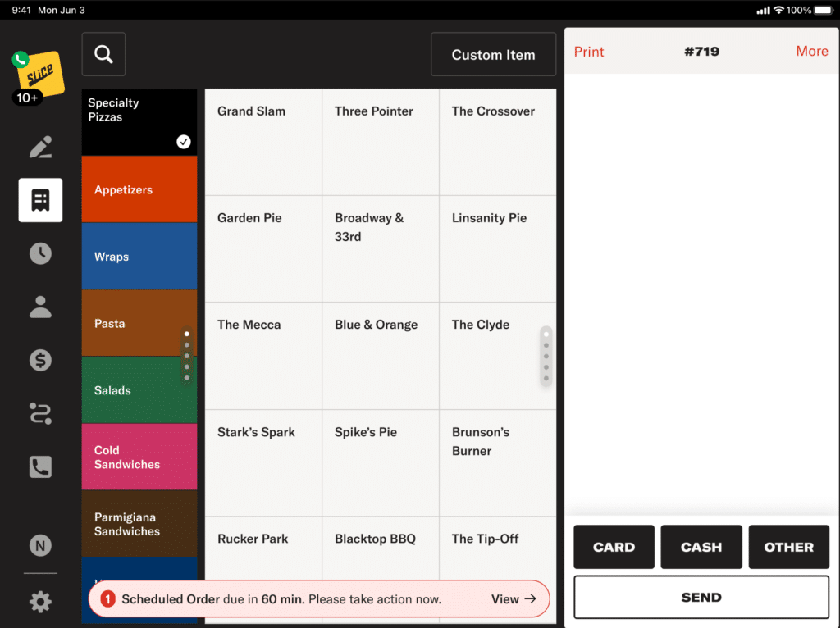Open the dollar sign payments icon

click(x=41, y=360)
